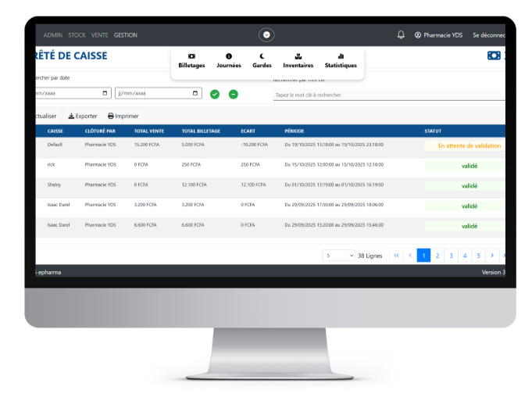Image resolution: width=532 pixels, height=394 pixels.
Task: Click the notification bell icon
Action: coord(401,35)
